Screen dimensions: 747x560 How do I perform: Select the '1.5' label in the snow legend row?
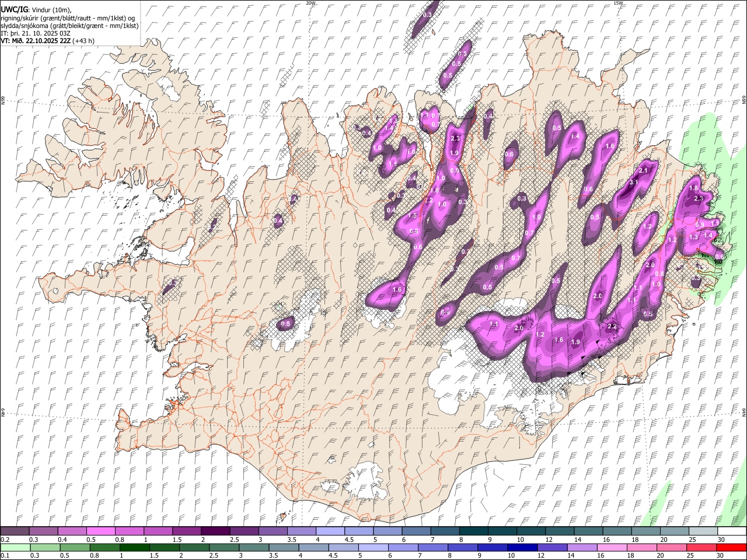(x=176, y=540)
